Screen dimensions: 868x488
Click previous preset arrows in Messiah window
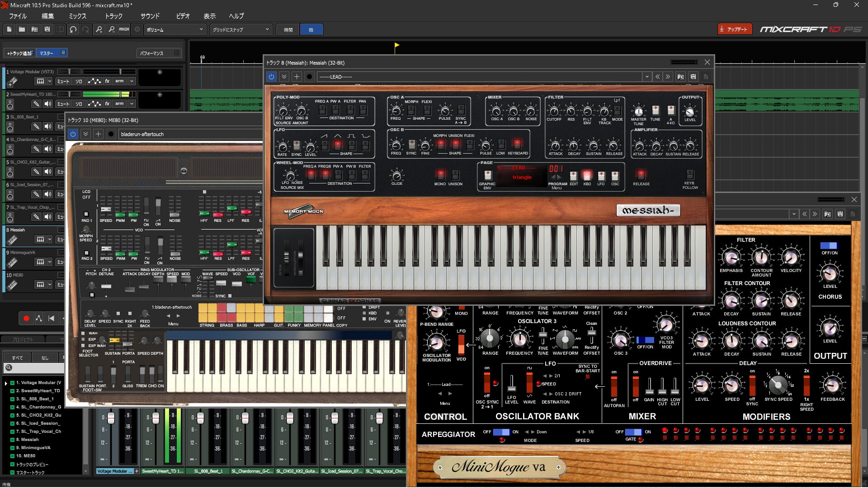click(657, 77)
